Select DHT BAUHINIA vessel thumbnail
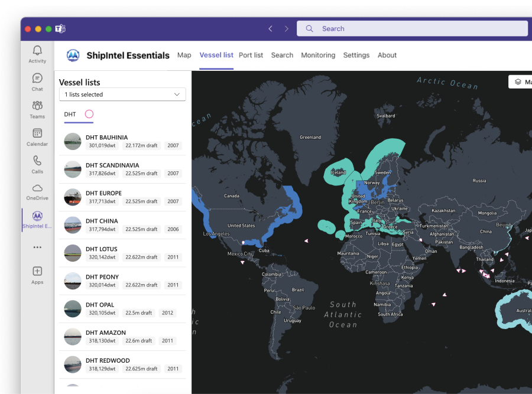 73,142
